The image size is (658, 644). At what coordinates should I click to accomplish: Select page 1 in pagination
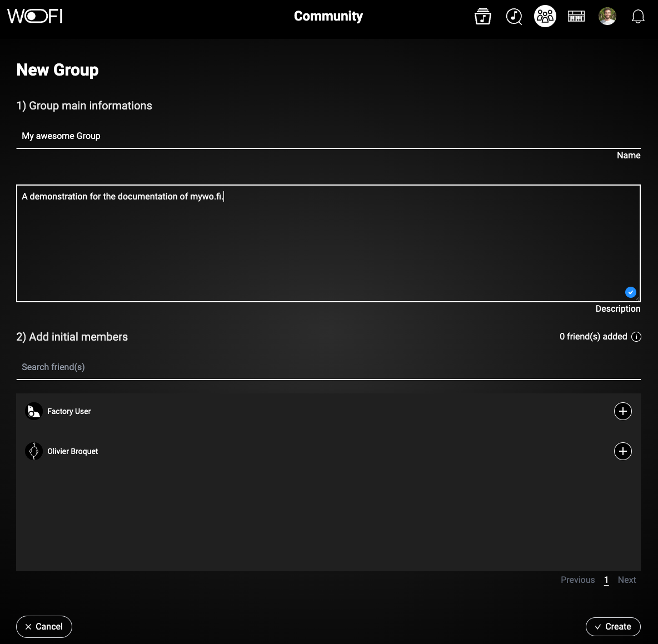[606, 580]
